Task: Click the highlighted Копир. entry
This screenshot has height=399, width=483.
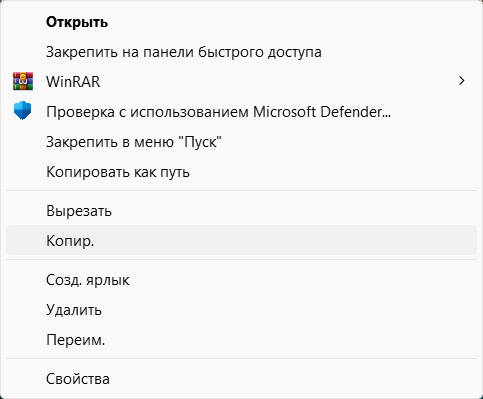Action: click(x=241, y=240)
